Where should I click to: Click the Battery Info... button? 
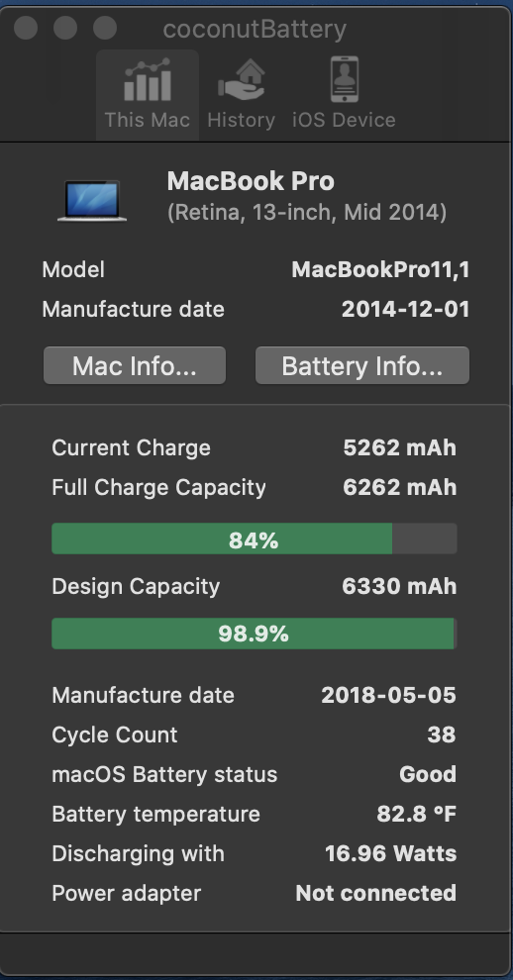(362, 365)
